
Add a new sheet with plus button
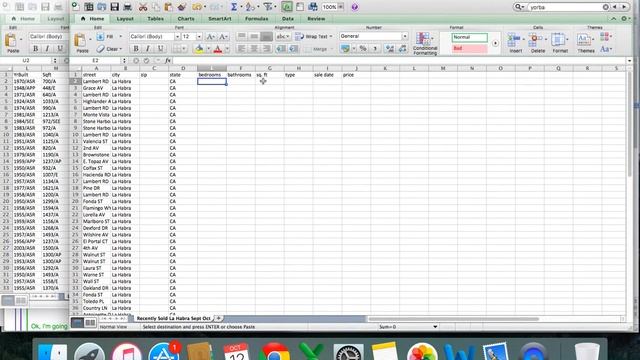click(218, 318)
